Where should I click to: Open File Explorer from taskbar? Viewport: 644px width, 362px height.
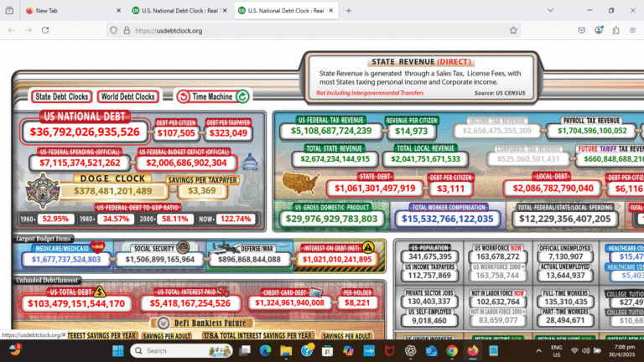tap(286, 350)
